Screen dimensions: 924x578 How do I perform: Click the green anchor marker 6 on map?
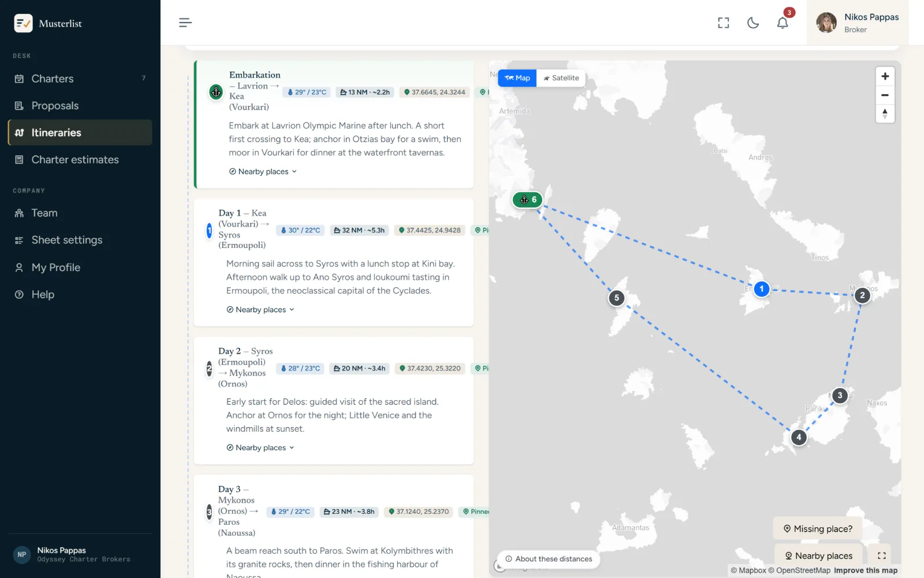point(527,199)
